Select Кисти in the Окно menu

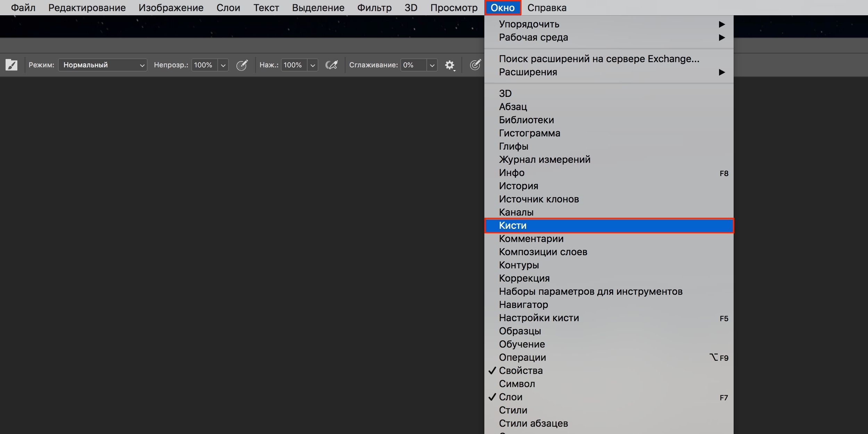(x=512, y=225)
